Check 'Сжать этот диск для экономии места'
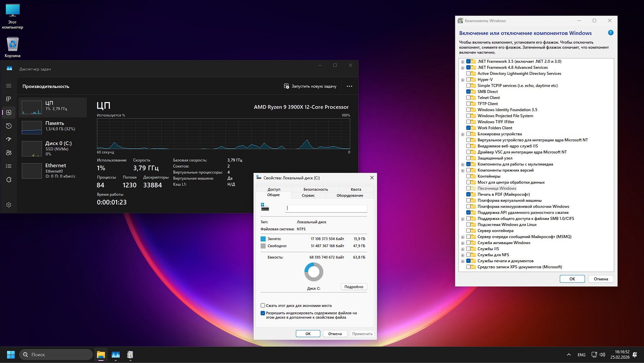The image size is (644, 363). [263, 306]
